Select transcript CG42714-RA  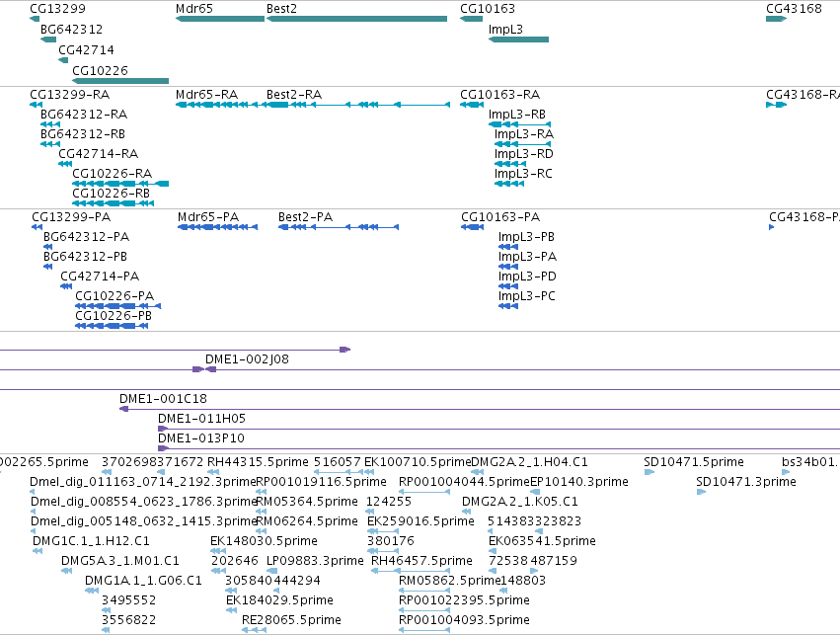click(65, 164)
